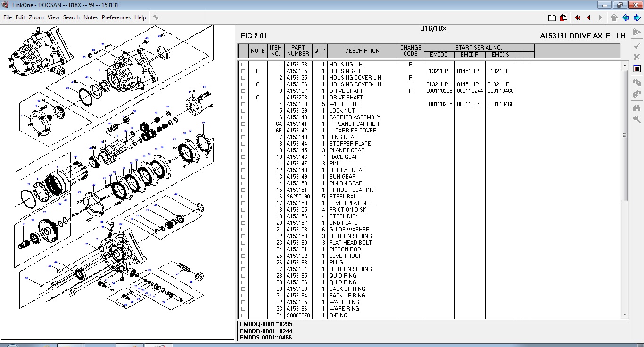Open the parts catalog book icon
644x347 pixels.
tap(552, 17)
